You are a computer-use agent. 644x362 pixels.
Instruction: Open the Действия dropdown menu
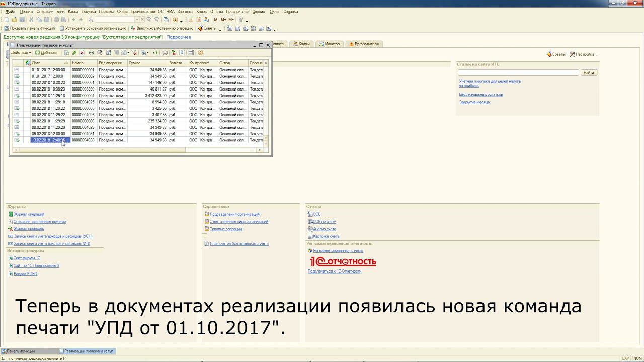point(21,53)
